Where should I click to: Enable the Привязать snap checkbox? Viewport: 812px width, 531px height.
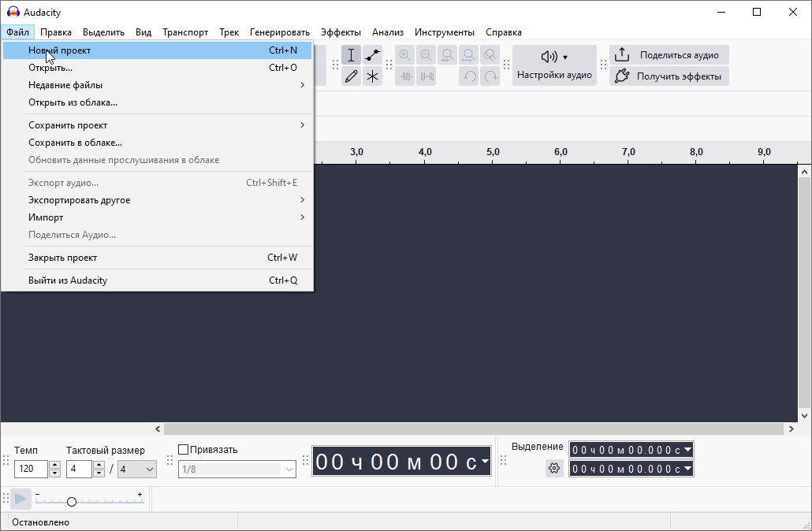[x=184, y=449]
